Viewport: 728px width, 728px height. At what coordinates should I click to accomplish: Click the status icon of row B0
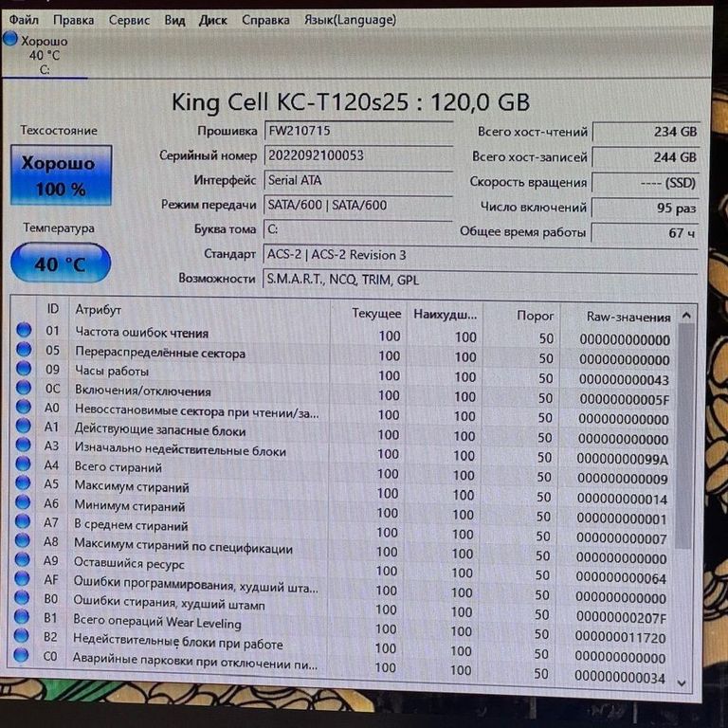pos(22,597)
